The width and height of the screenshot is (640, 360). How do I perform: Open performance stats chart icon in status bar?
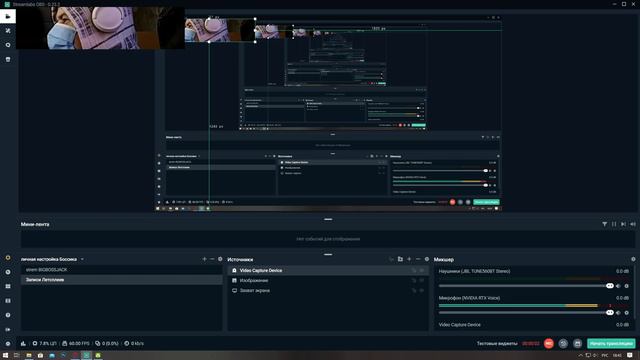[23, 343]
